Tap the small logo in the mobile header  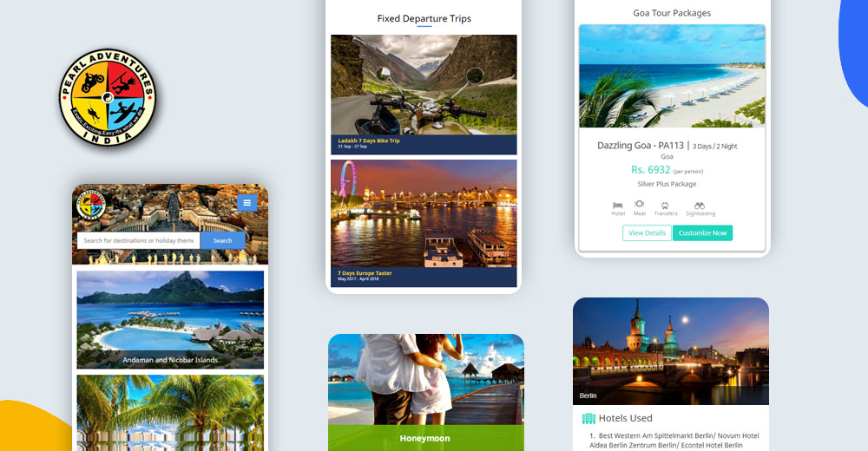[x=89, y=205]
